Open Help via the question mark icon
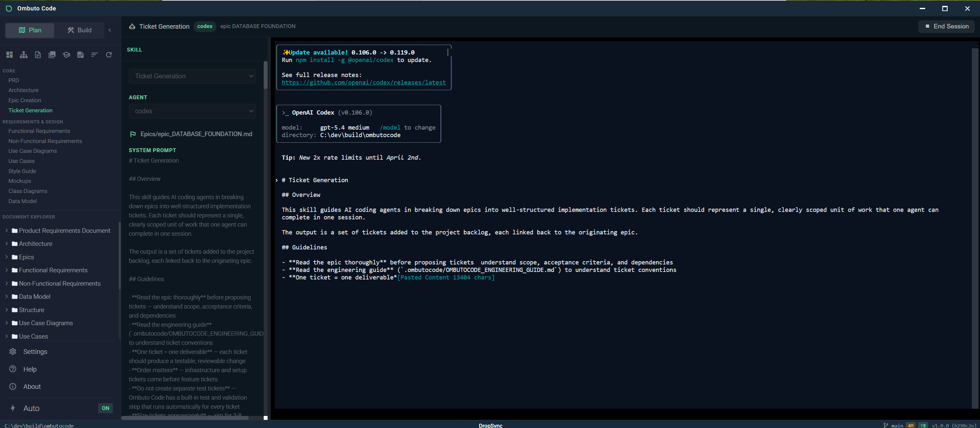Viewport: 980px width, 428px height. tap(12, 369)
